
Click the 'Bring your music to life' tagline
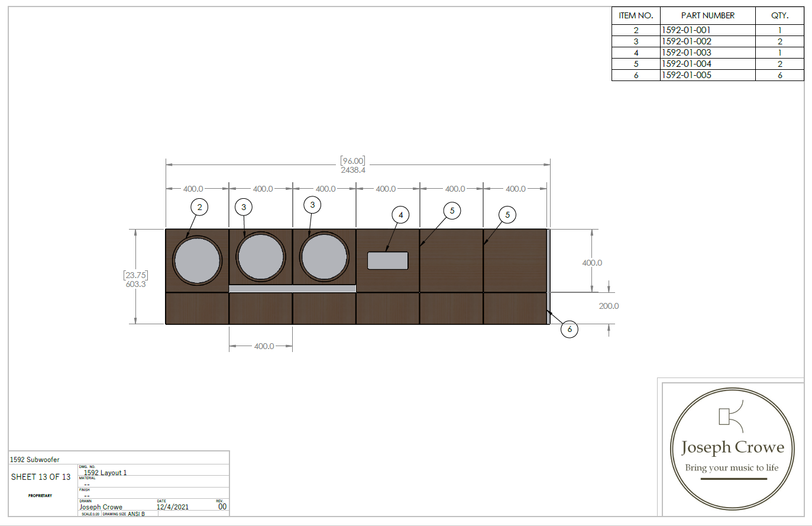(732, 468)
